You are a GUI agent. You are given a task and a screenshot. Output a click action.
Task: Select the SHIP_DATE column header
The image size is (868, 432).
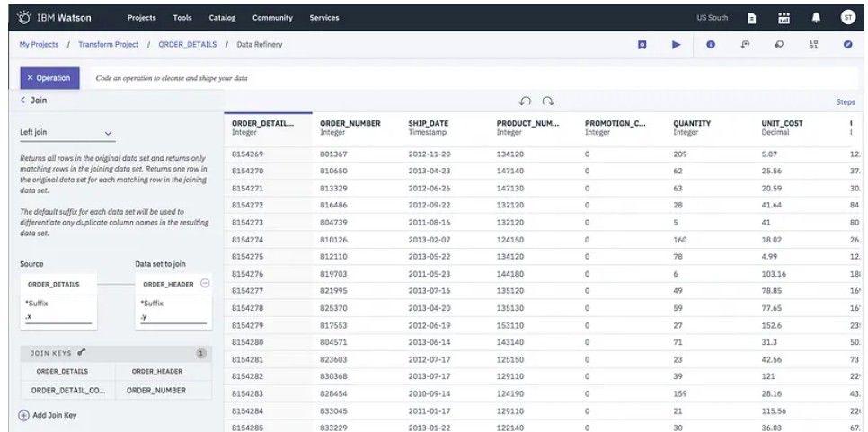point(445,128)
